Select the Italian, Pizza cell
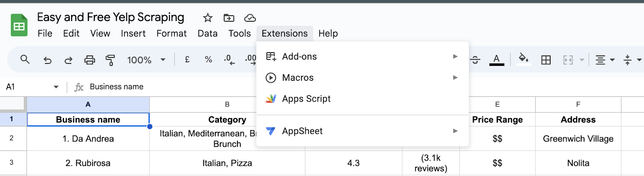The height and width of the screenshot is (176, 644). click(x=227, y=163)
